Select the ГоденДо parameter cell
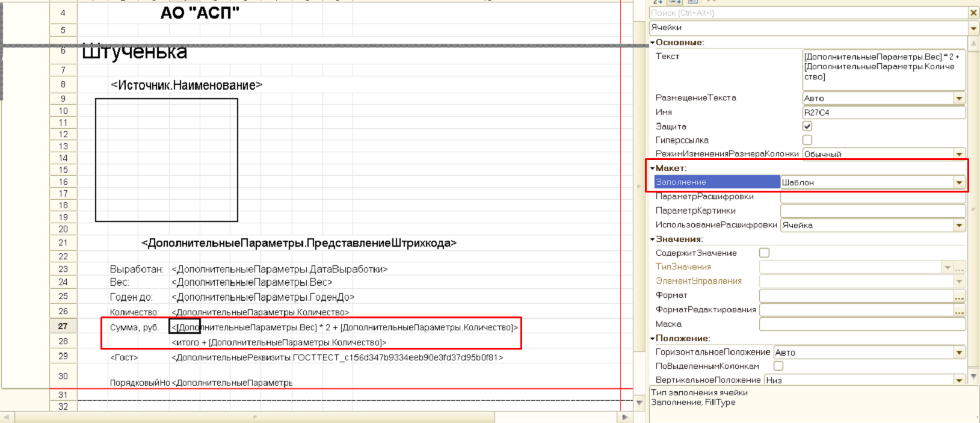This screenshot has height=423, width=980. point(263,297)
